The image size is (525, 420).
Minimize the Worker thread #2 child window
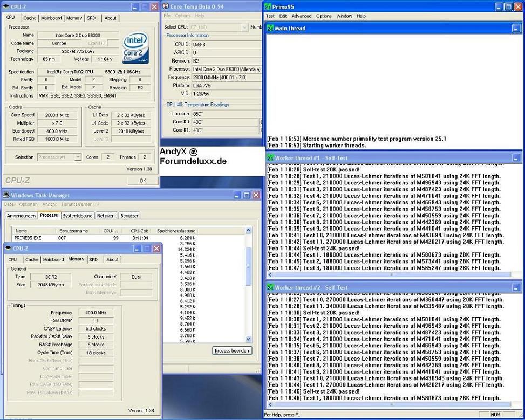pos(516,287)
